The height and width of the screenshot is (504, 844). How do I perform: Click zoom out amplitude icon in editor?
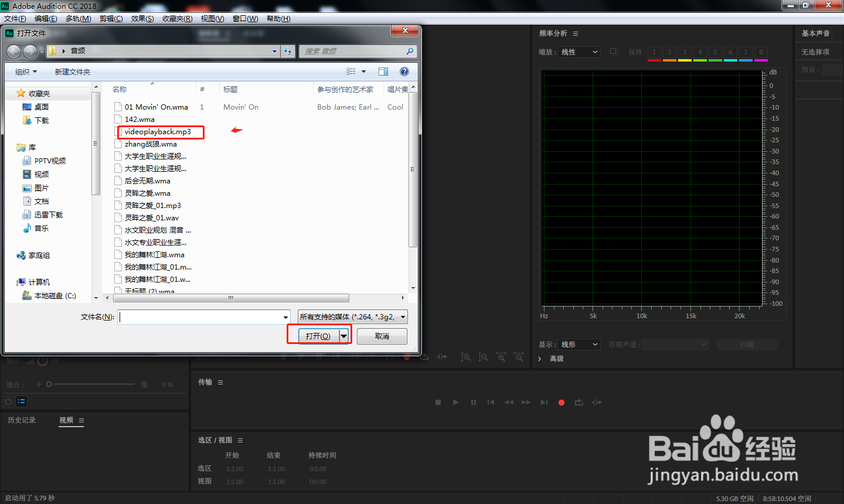483,357
